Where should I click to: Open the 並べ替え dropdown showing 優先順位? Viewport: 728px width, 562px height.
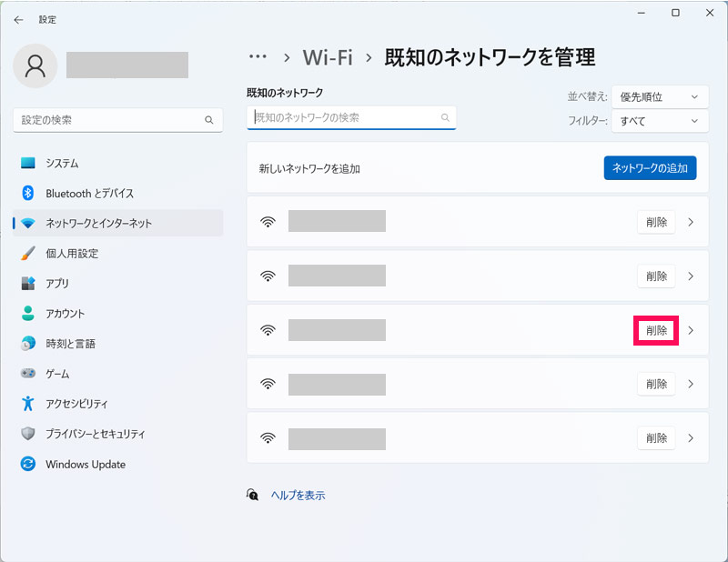click(x=660, y=97)
